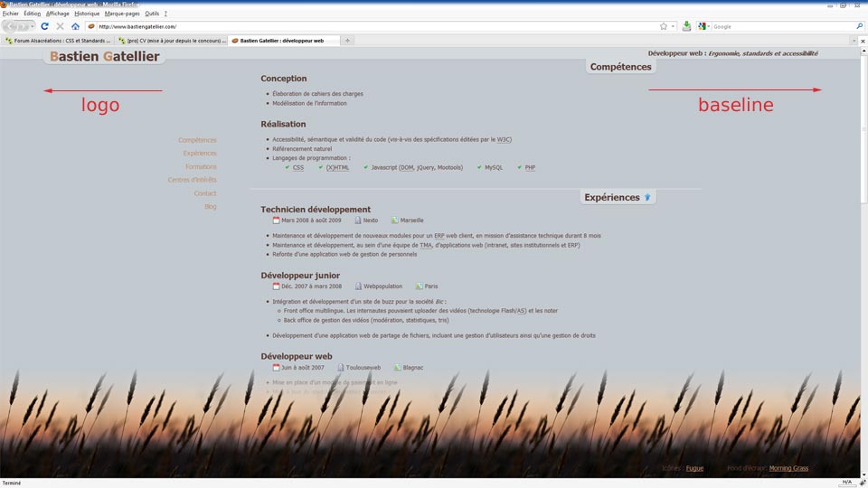
Task: Follow the W3C abbreviation link
Action: click(504, 139)
